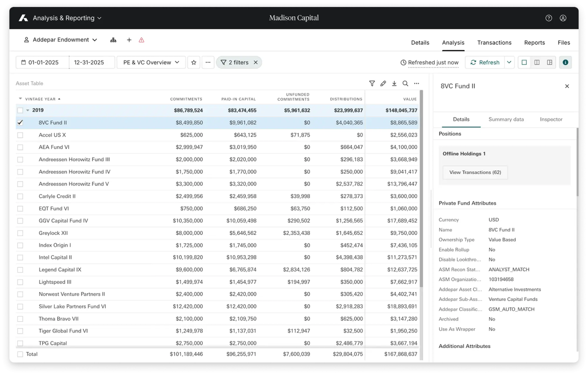Image resolution: width=588 pixels, height=375 pixels.
Task: Favorite the view with the star icon
Action: coord(194,62)
